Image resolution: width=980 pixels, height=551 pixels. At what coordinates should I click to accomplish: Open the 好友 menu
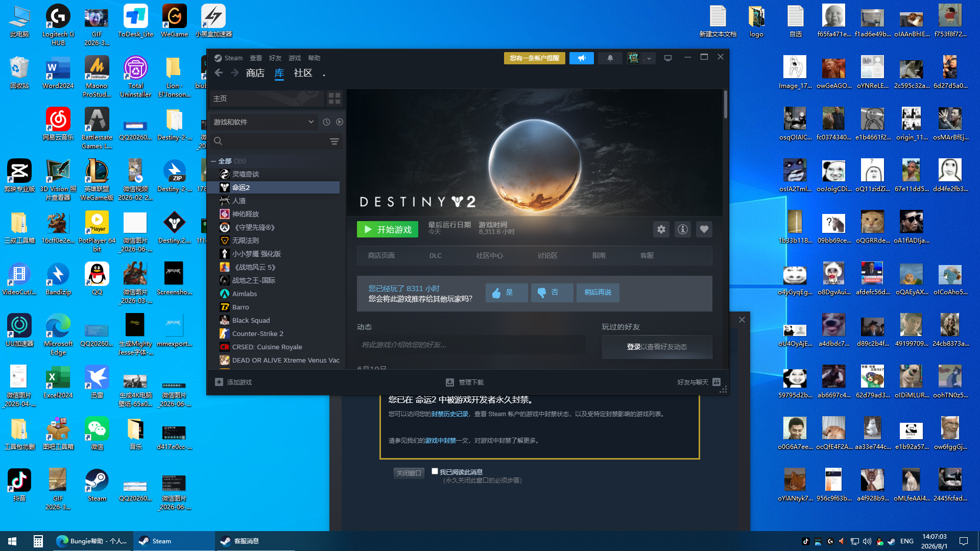pyautogui.click(x=275, y=58)
